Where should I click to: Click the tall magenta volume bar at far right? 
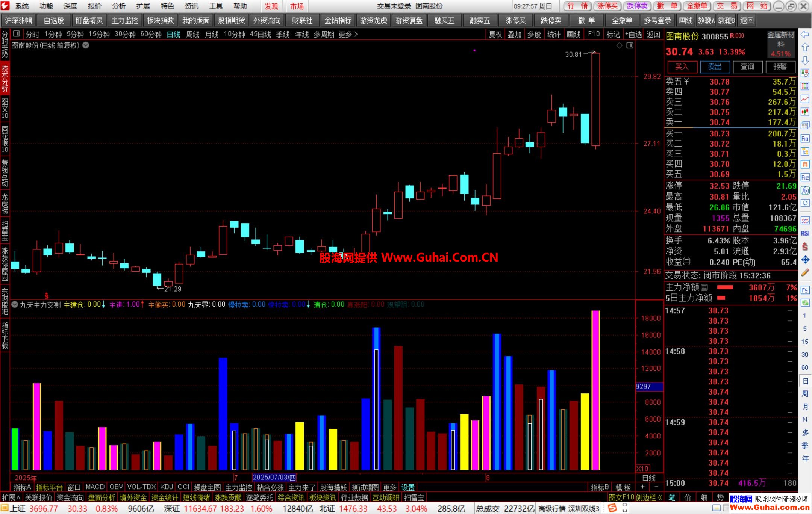tap(595, 390)
